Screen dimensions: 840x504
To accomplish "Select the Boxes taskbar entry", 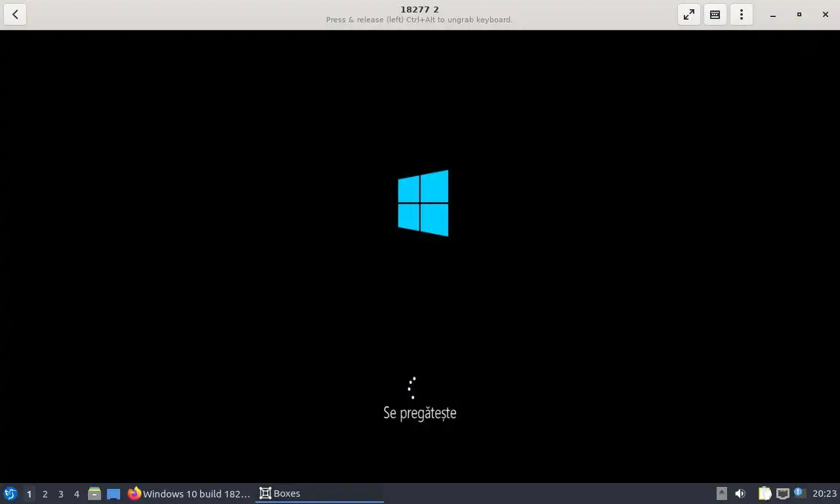I will (x=320, y=493).
